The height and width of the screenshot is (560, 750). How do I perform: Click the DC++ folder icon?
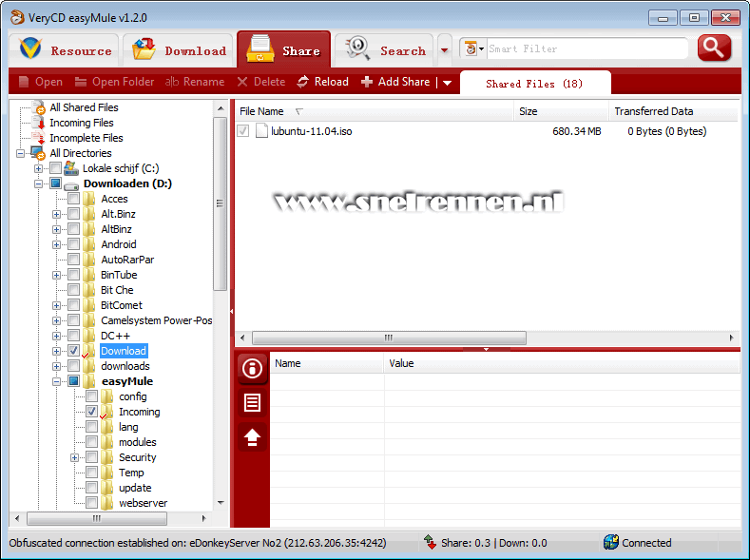tap(89, 336)
